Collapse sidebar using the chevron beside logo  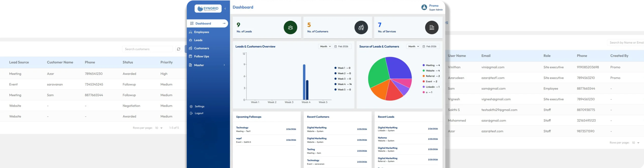point(225,9)
